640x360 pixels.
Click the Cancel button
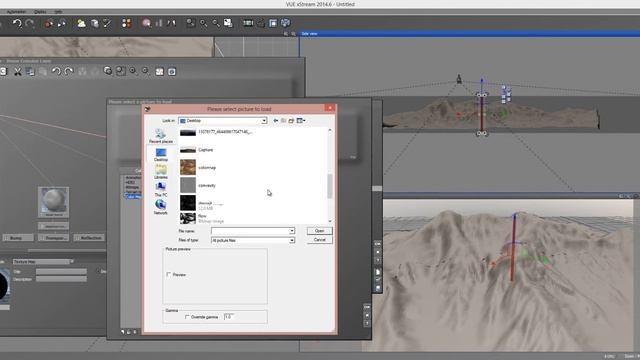pyautogui.click(x=320, y=240)
